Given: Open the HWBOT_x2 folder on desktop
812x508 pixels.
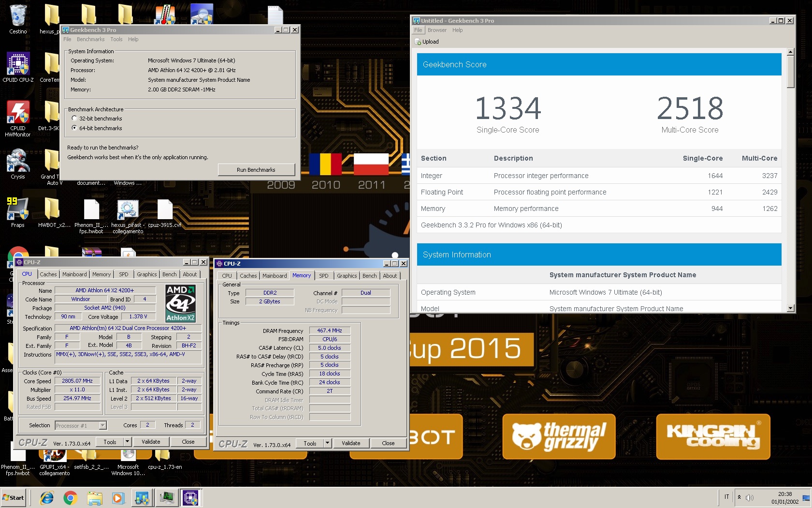Looking at the screenshot, I should coord(54,212).
